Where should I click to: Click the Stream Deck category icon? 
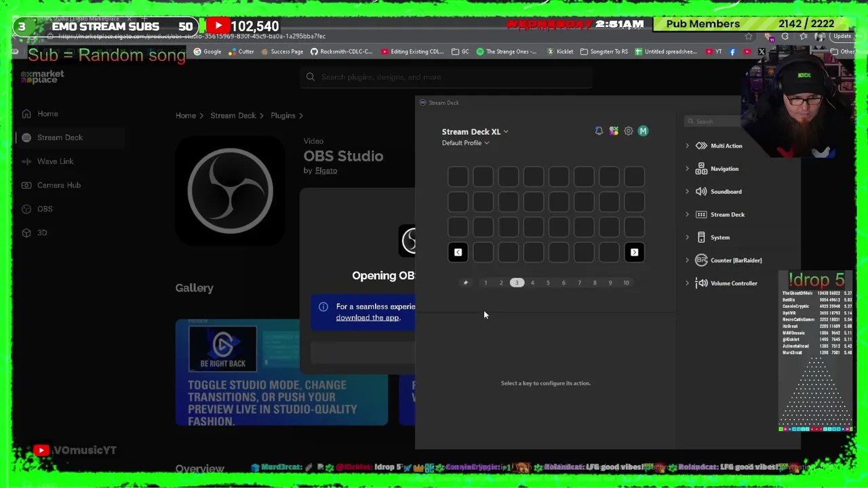(701, 215)
